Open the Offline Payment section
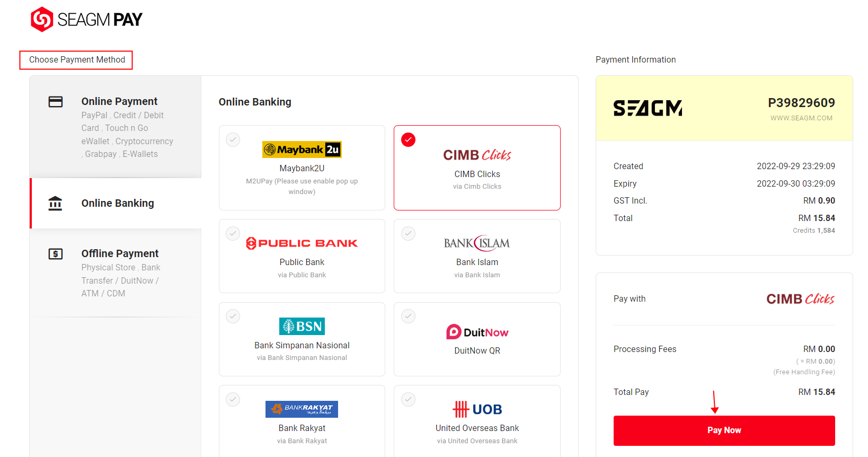868x457 pixels. (120, 253)
